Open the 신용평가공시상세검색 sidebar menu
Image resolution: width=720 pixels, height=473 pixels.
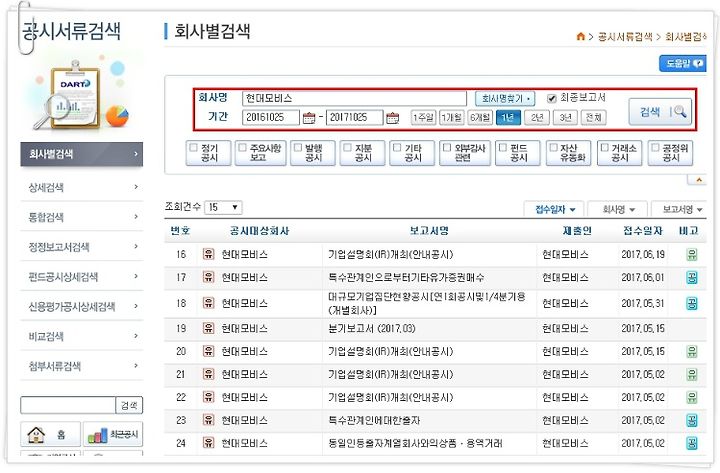[x=82, y=307]
